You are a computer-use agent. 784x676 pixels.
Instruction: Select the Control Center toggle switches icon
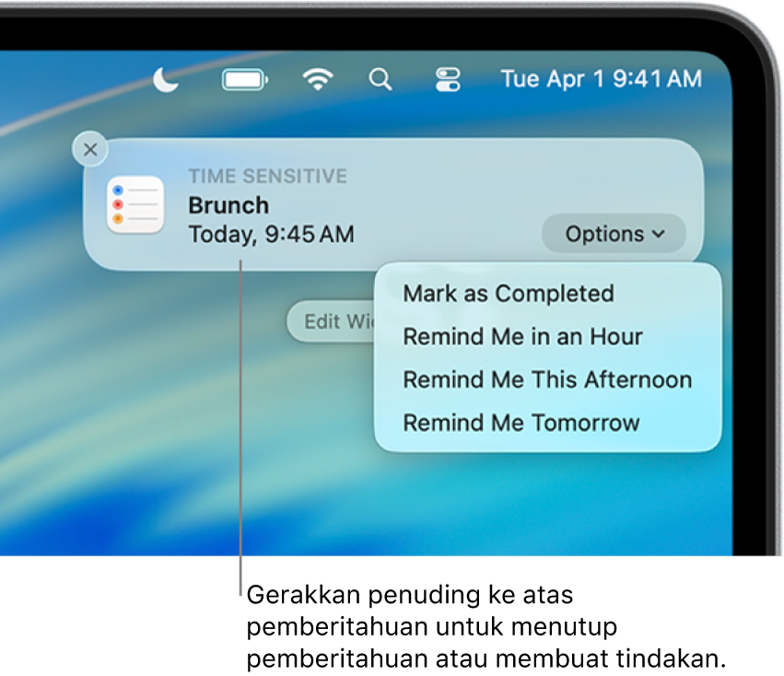(446, 79)
